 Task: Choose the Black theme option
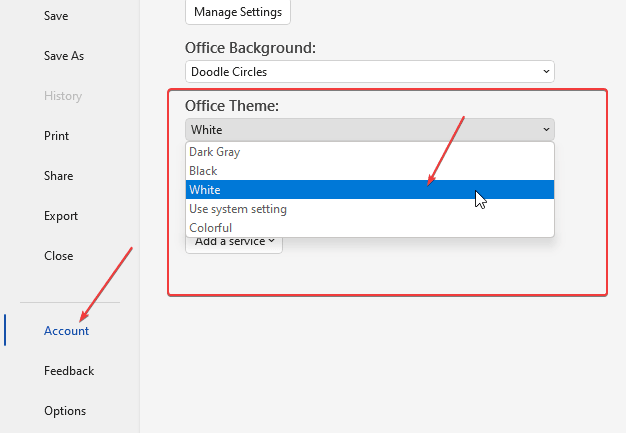click(x=370, y=171)
